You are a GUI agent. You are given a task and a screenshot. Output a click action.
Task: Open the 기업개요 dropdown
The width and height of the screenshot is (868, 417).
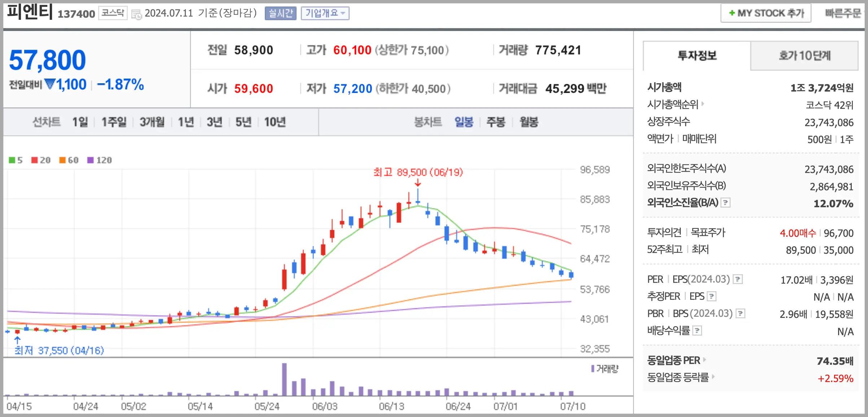(325, 13)
